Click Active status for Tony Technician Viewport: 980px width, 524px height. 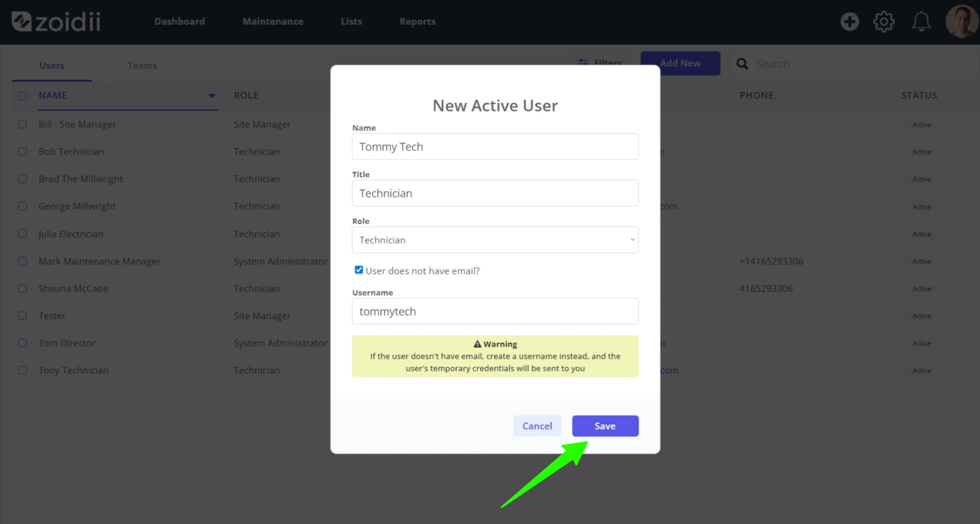[922, 371]
